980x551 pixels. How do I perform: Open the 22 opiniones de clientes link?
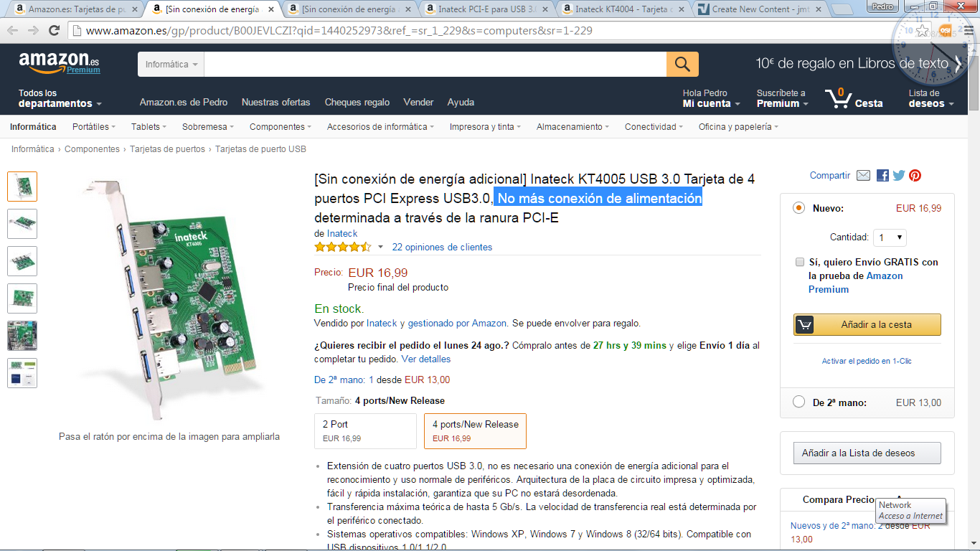442,247
